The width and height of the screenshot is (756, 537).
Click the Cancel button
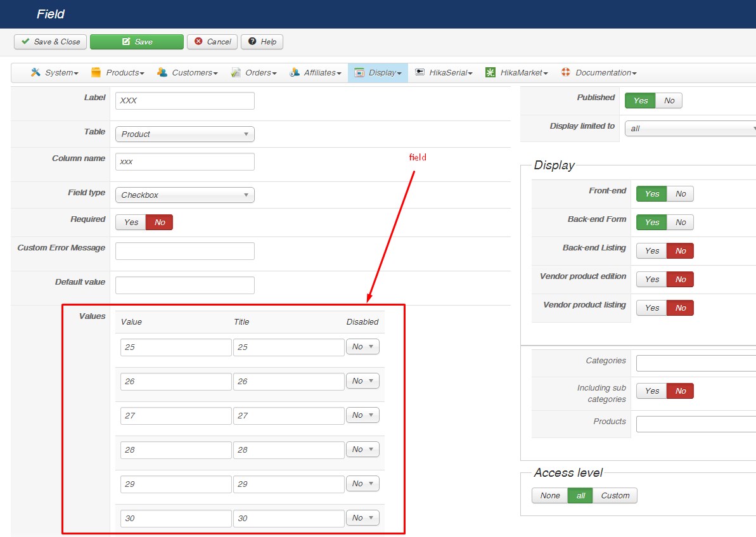212,41
